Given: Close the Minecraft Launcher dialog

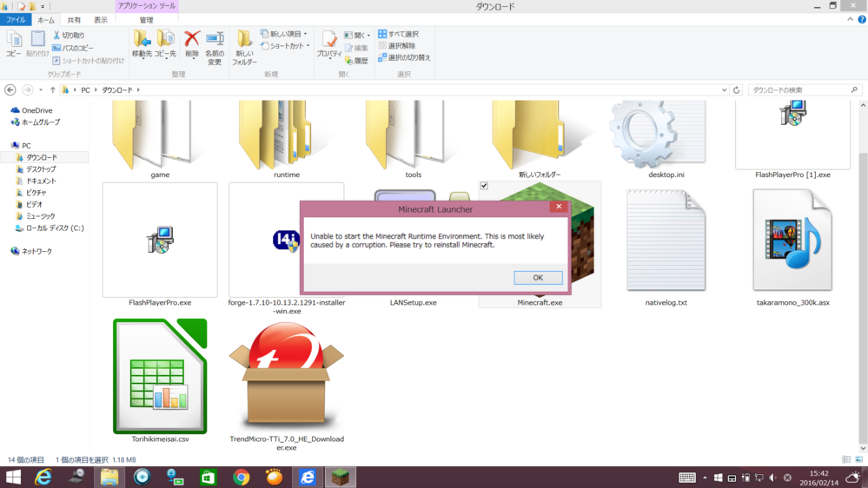Looking at the screenshot, I should click(x=559, y=207).
